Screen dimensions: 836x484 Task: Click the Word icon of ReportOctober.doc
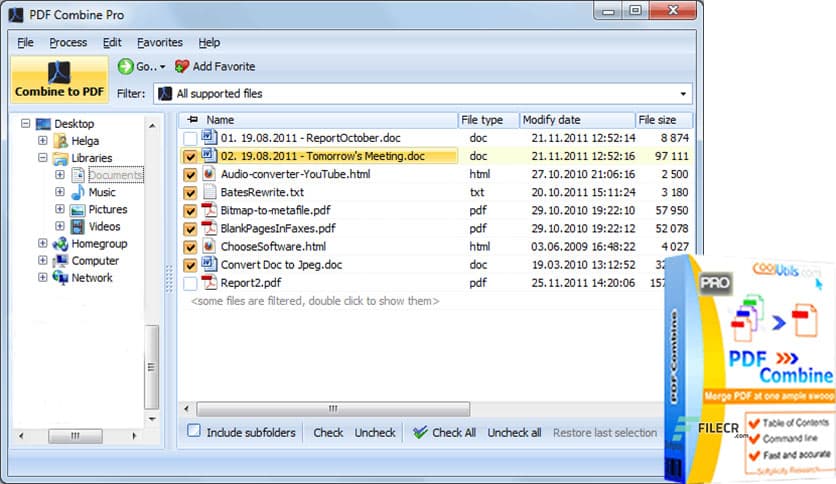[x=209, y=138]
